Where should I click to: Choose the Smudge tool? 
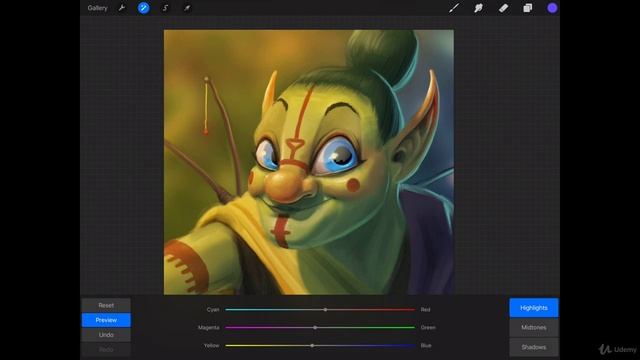click(478, 8)
